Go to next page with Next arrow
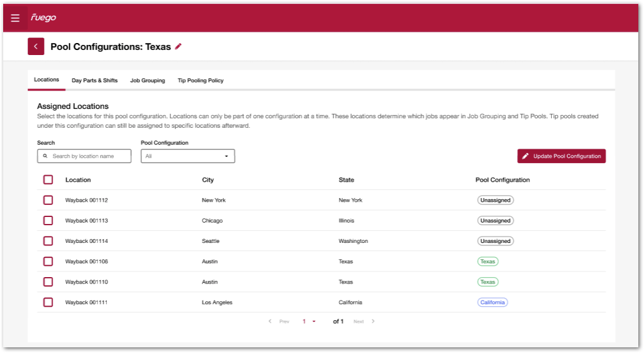The width and height of the screenshot is (644, 353). [x=373, y=321]
